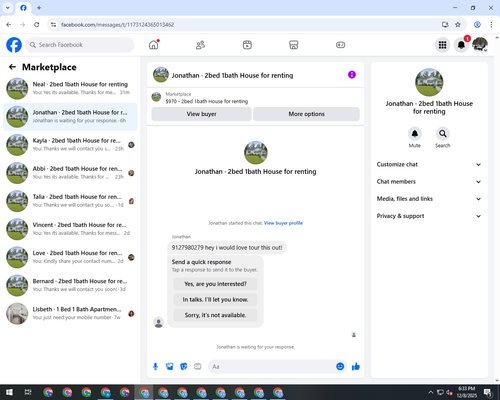Click the More options button
This screenshot has width=500, height=400.
pos(306,114)
